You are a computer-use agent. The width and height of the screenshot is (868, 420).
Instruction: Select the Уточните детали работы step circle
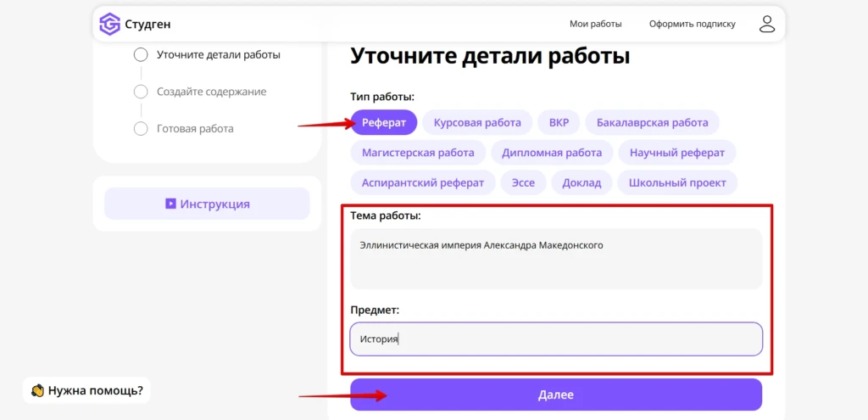click(x=142, y=55)
